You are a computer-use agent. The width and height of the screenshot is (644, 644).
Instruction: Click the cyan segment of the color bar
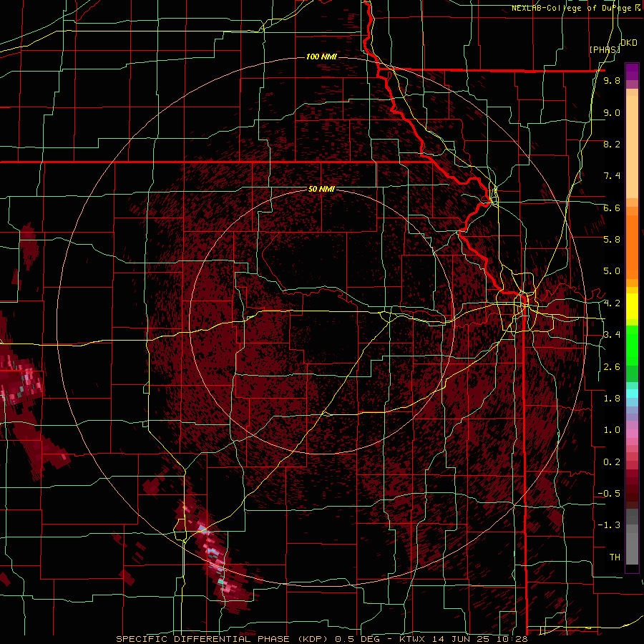(x=632, y=394)
